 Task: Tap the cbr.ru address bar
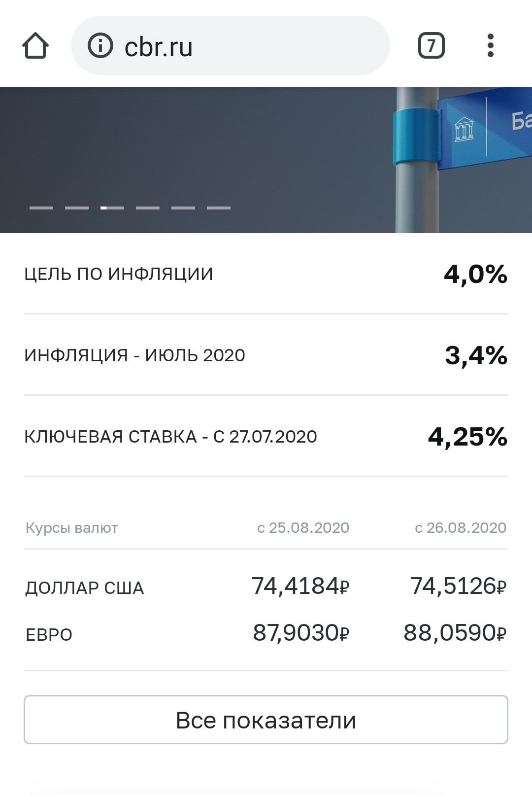click(x=231, y=45)
